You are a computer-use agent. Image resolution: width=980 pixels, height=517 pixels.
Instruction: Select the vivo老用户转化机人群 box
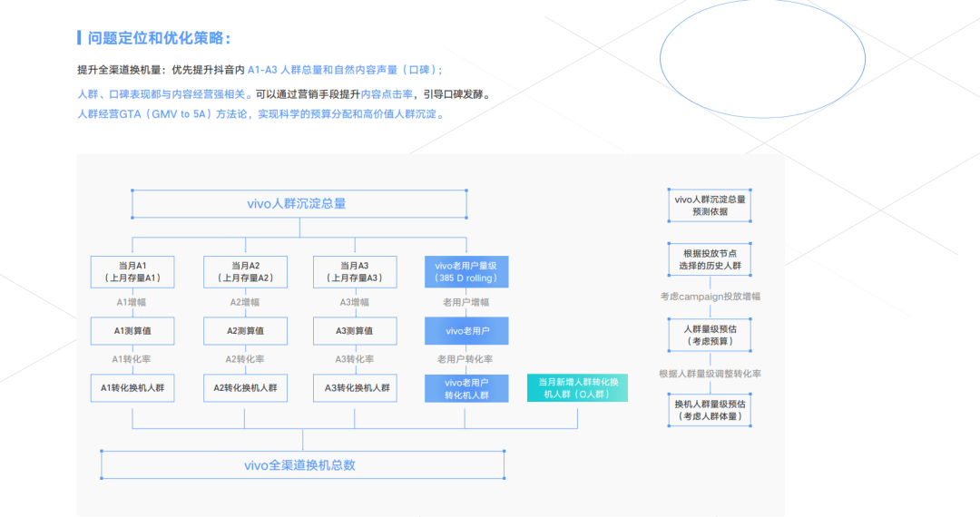pos(466,388)
